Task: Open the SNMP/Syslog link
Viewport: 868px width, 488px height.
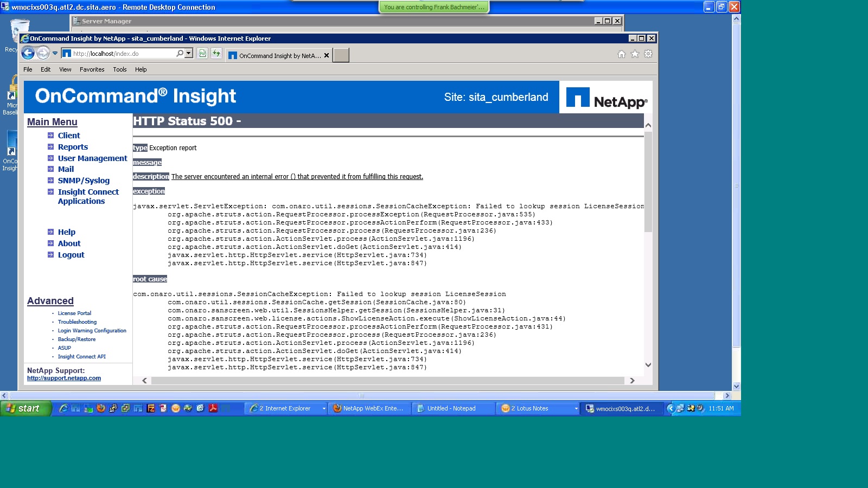Action: point(84,181)
